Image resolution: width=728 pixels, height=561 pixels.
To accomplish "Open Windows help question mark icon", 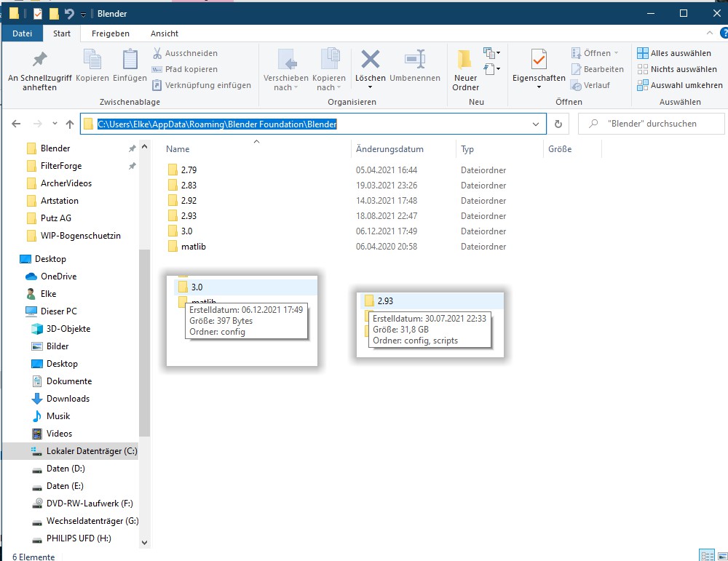I will coord(724,33).
